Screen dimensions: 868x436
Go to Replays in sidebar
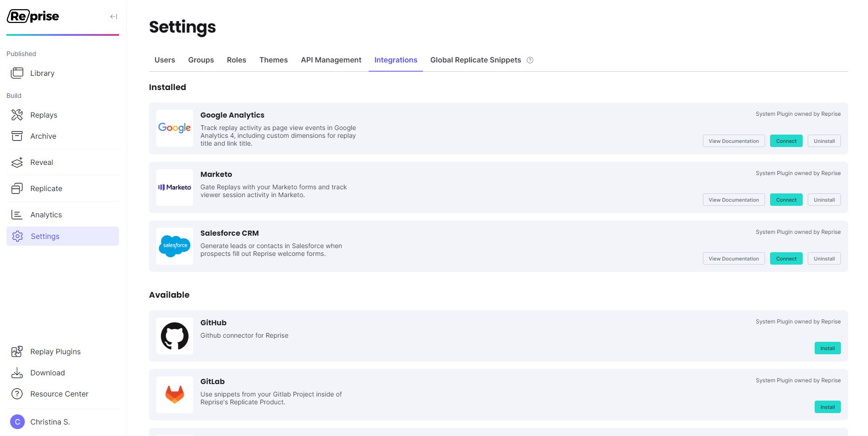[x=44, y=115]
